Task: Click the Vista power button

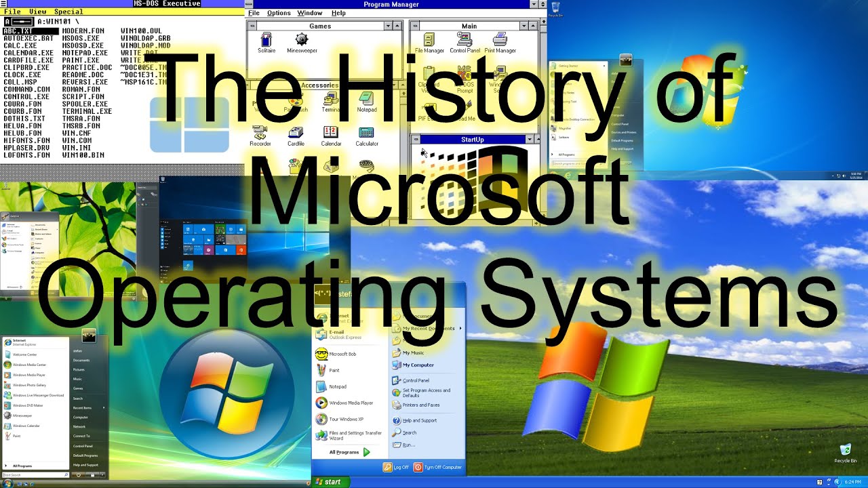Action: coord(80,475)
